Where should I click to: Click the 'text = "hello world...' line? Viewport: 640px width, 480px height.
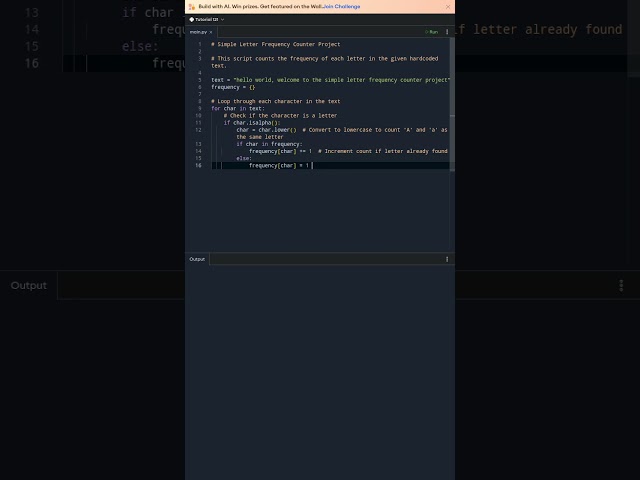(x=330, y=80)
